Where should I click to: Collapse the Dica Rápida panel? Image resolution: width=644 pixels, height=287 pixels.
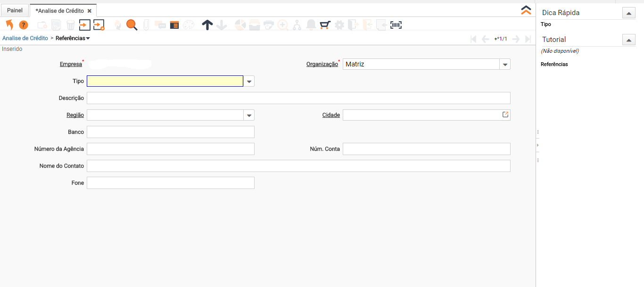(x=628, y=13)
